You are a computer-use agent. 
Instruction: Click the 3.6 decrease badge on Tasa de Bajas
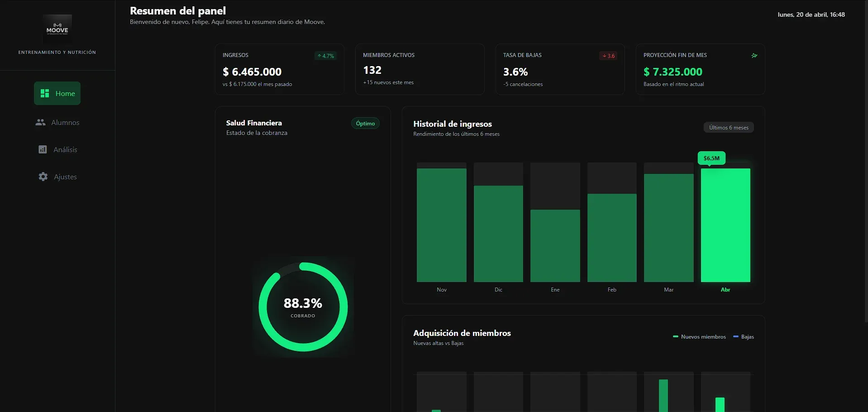608,56
